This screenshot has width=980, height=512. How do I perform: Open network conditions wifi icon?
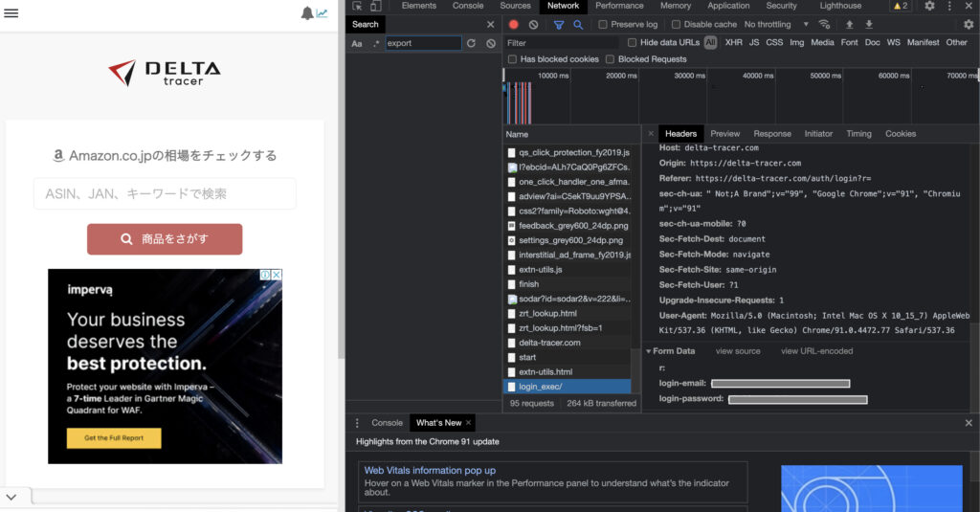(x=824, y=24)
